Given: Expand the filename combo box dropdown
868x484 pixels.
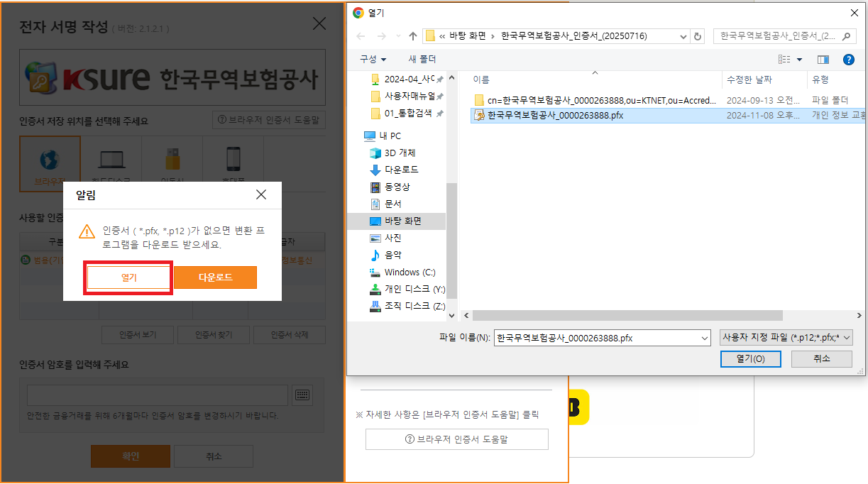Looking at the screenshot, I should (704, 339).
